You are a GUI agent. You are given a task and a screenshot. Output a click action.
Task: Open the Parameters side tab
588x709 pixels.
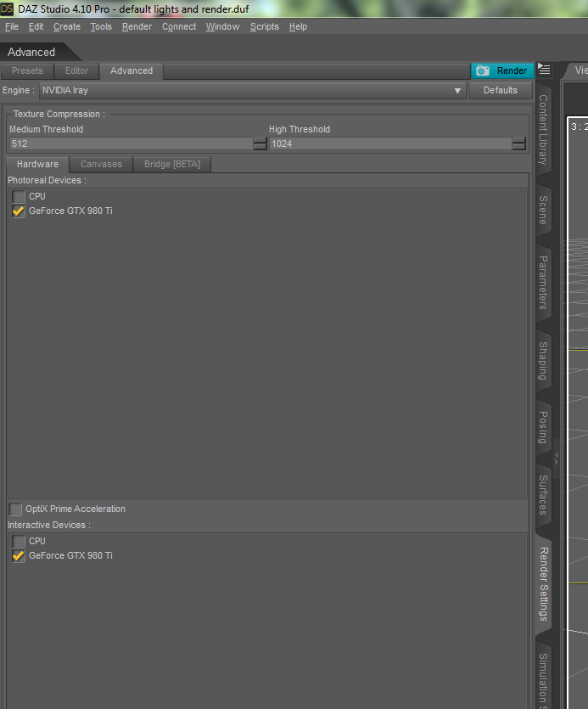[544, 283]
